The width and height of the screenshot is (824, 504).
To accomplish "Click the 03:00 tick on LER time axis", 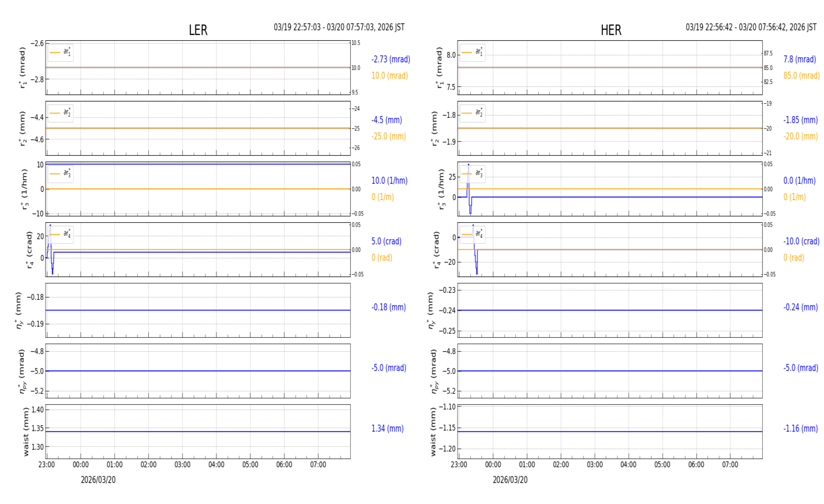I will (x=183, y=465).
